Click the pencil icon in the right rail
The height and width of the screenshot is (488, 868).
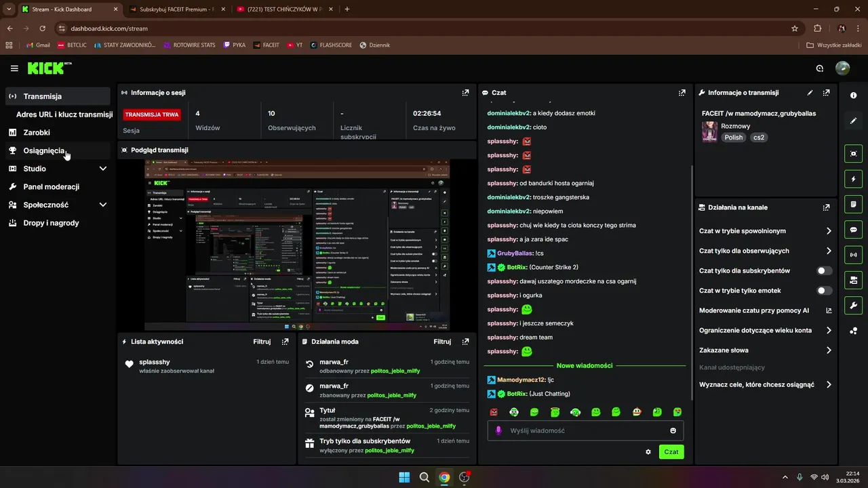[853, 121]
